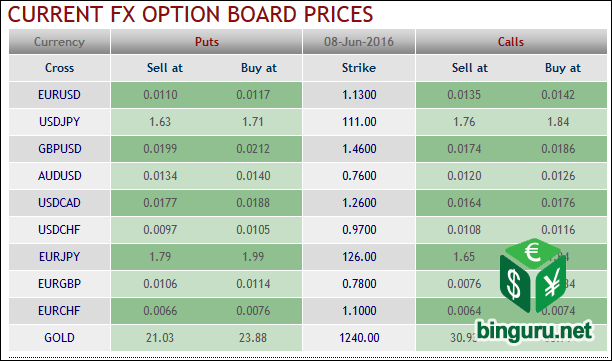
Task: Click USDJPY put buy price 1.71
Action: coord(253,122)
